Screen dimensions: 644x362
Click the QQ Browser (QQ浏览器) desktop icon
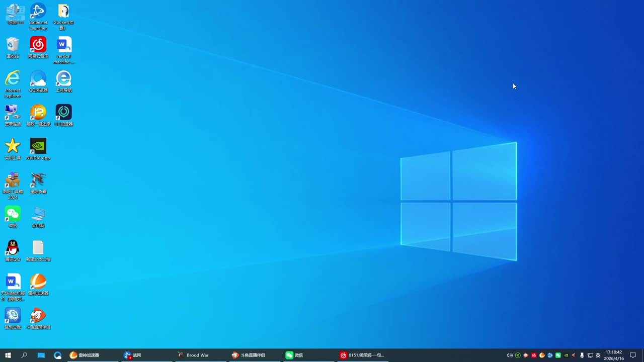tap(38, 79)
